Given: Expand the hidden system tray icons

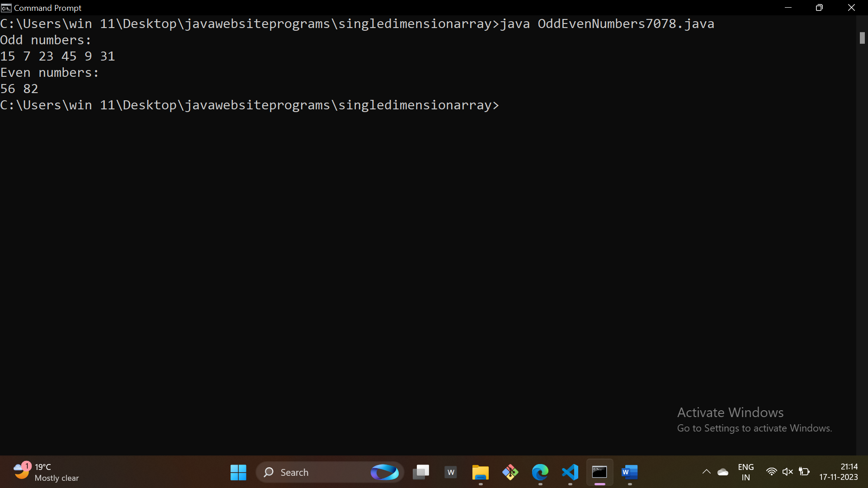Looking at the screenshot, I should pos(706,472).
